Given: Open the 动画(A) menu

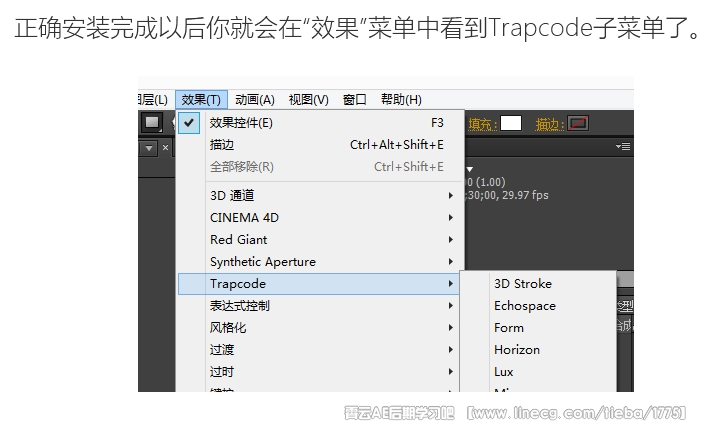Looking at the screenshot, I should click(255, 100).
